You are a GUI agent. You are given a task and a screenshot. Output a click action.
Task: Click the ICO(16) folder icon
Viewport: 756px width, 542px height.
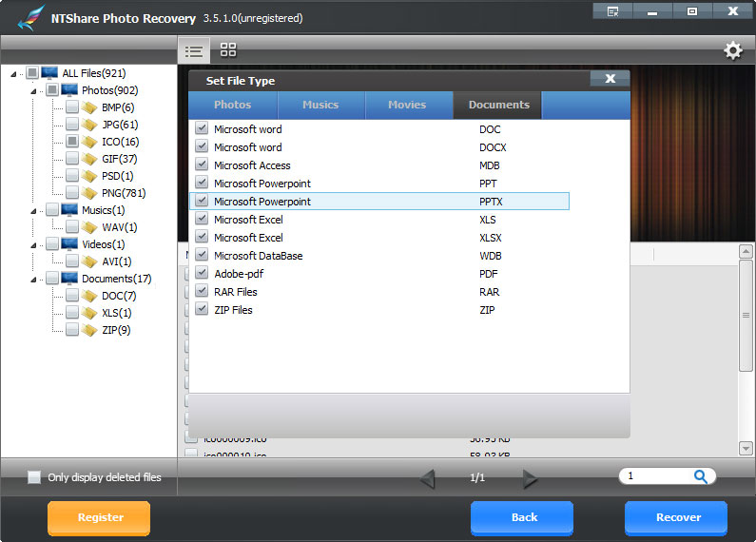pos(89,142)
